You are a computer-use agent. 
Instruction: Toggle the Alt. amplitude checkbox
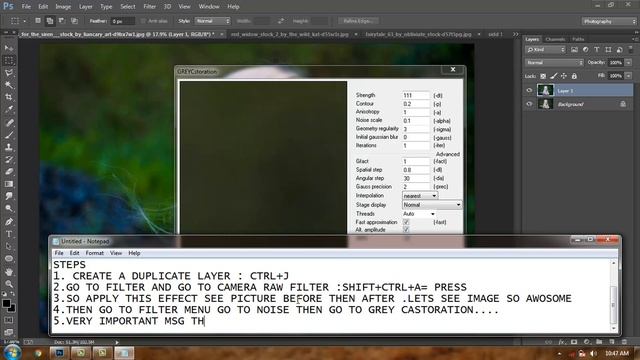[406, 230]
